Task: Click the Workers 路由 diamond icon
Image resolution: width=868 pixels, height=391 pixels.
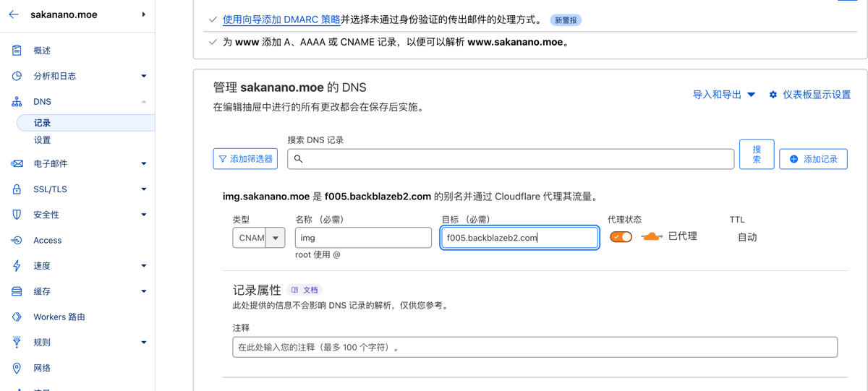Action: coord(17,317)
